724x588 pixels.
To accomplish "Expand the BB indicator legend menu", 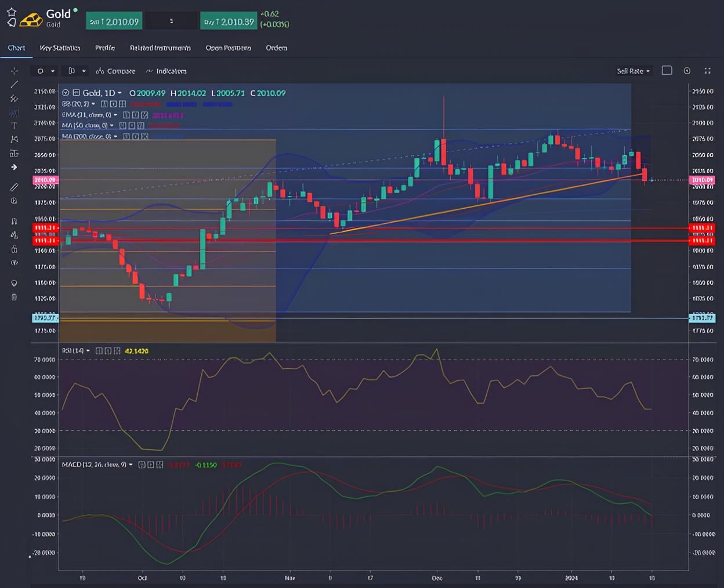I will (93, 104).
